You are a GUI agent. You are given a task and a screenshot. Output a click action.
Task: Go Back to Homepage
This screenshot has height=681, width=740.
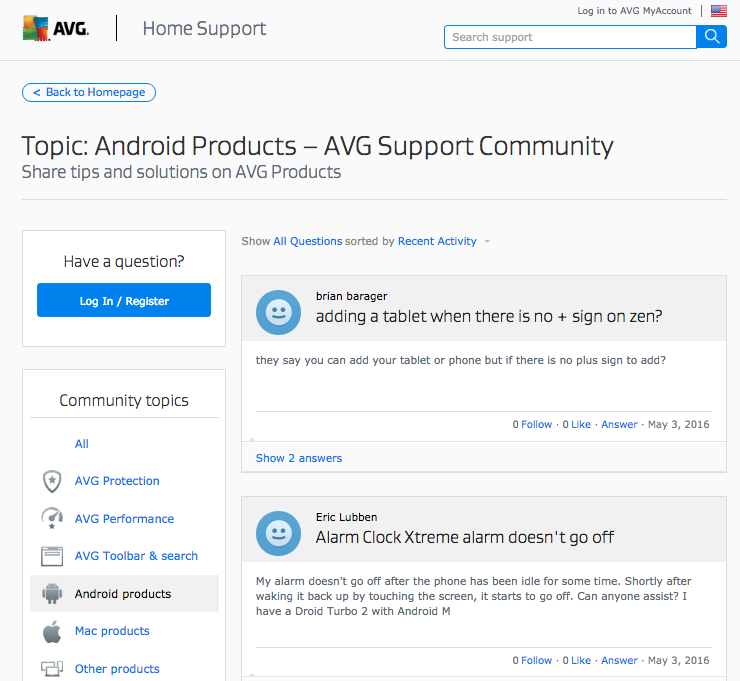89,92
